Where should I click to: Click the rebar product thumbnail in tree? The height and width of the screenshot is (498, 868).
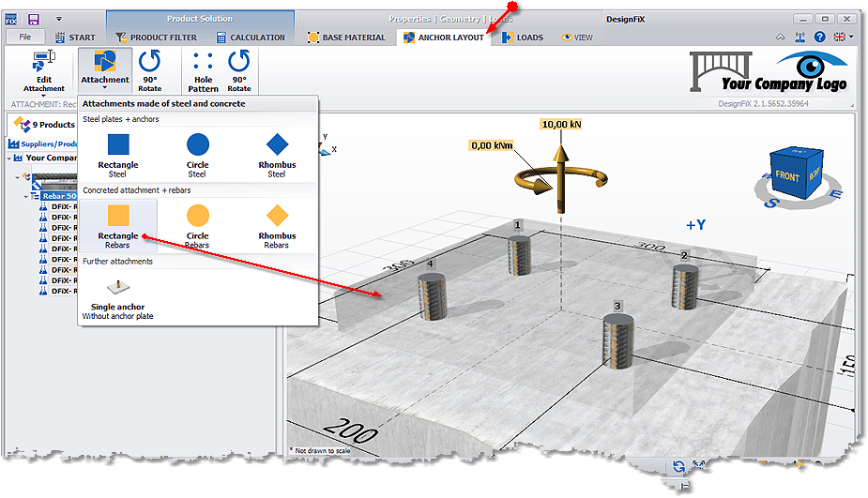[x=54, y=182]
